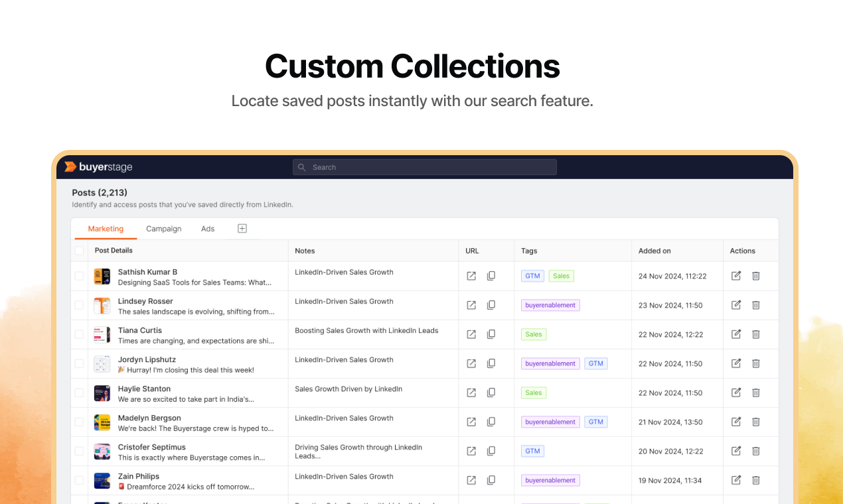The image size is (843, 504).
Task: Open the URL link for Zain Philips post
Action: point(471,480)
